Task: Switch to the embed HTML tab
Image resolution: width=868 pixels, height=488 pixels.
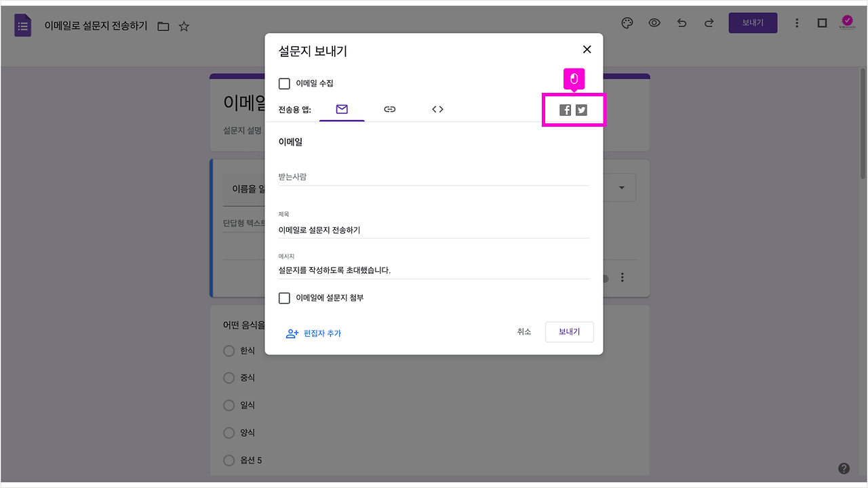Action: pos(437,108)
